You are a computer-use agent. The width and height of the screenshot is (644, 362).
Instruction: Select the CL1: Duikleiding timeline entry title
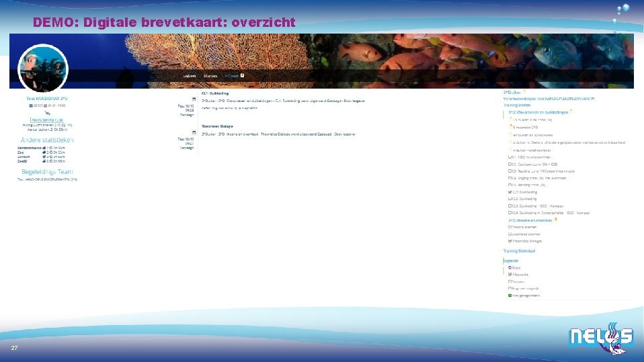215,93
